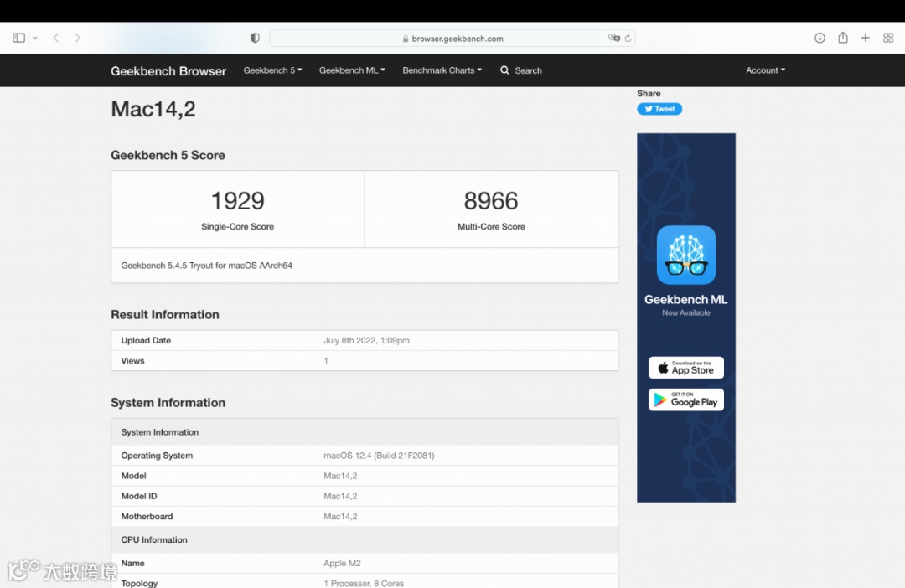Click the Mac14,2 page heading

click(x=153, y=109)
